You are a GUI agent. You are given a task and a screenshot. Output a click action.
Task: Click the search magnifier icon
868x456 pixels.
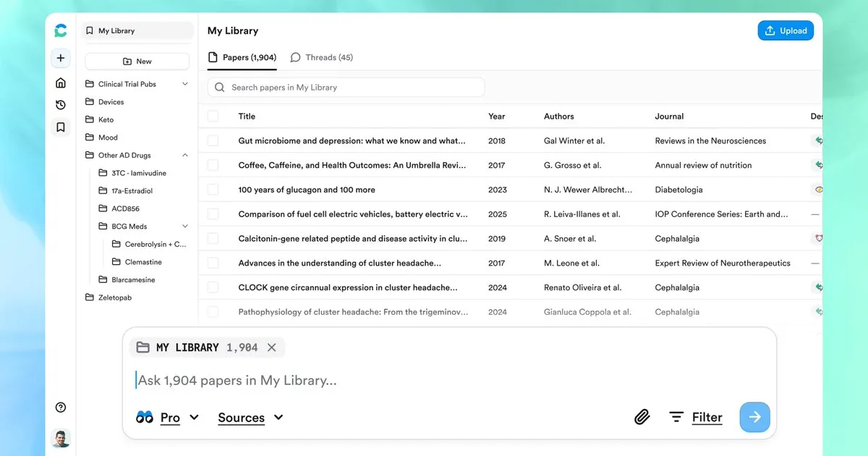(x=220, y=88)
